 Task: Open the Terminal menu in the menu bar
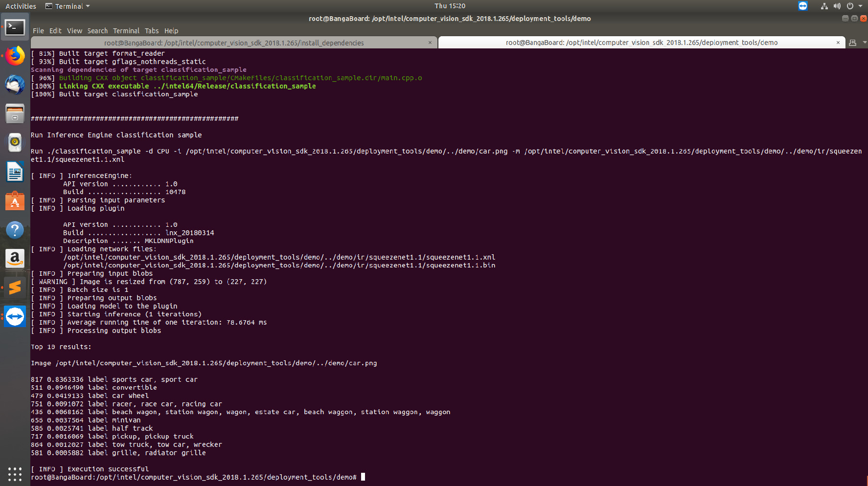[126, 30]
